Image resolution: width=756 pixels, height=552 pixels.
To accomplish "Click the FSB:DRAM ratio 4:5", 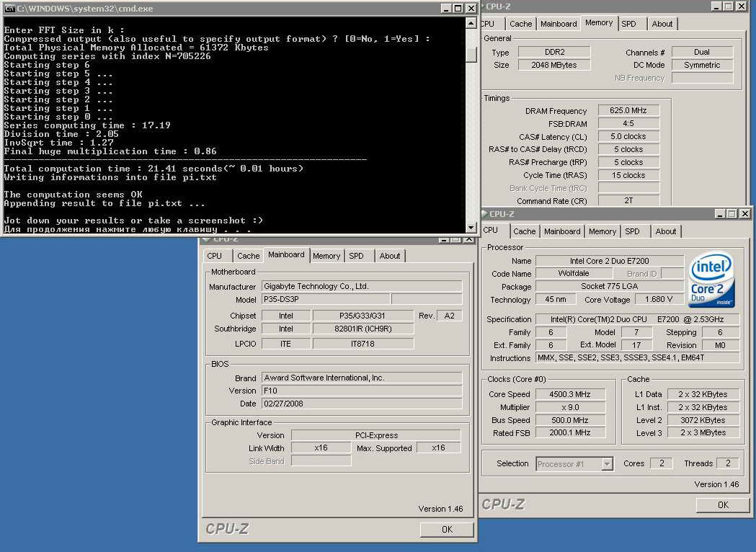I will pos(628,123).
